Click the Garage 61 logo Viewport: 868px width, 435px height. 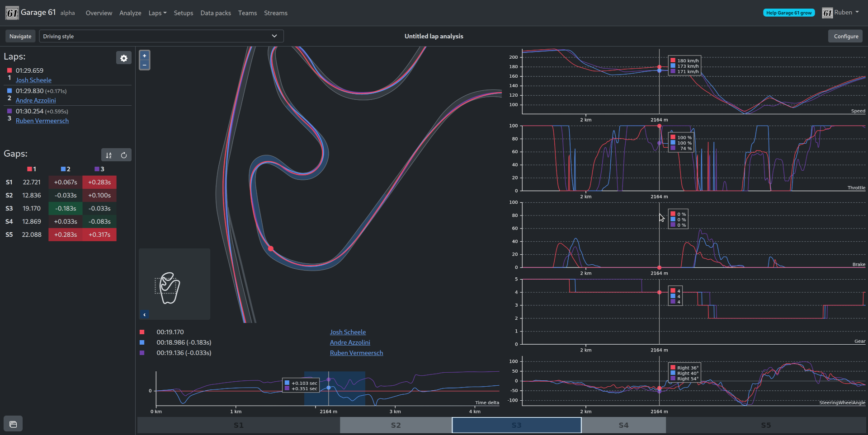pos(12,13)
